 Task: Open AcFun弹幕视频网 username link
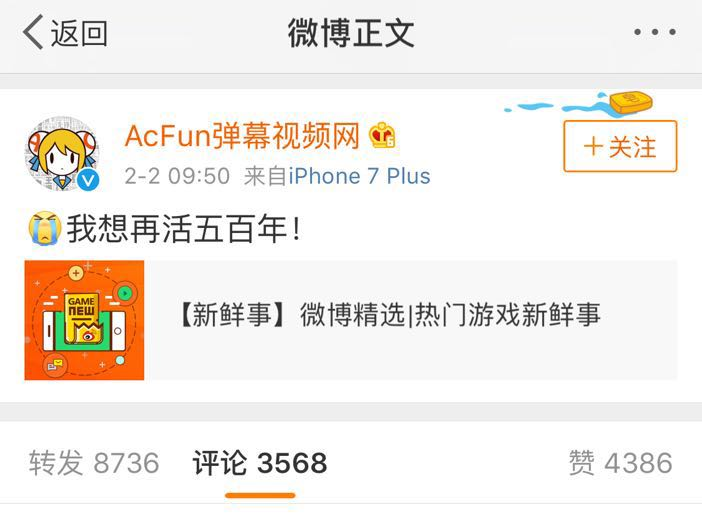242,136
